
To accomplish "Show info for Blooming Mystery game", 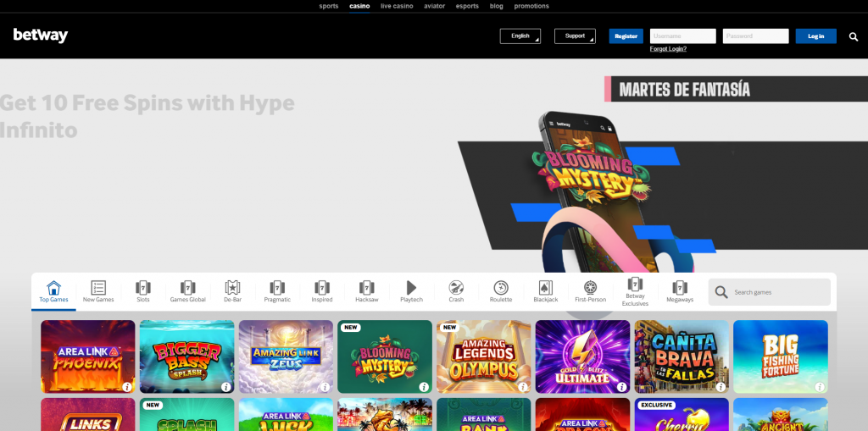I will tap(424, 387).
